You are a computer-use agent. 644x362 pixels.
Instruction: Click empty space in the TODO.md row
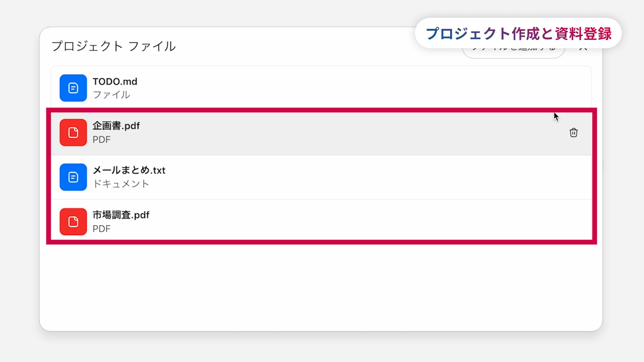click(x=350, y=88)
